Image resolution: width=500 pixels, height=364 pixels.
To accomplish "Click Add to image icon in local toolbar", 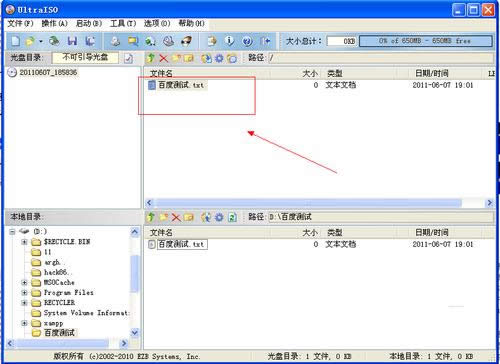I will (206, 217).
